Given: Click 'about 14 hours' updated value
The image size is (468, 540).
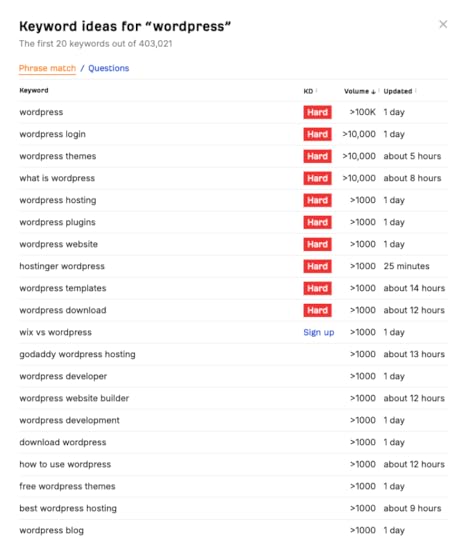Looking at the screenshot, I should (414, 288).
